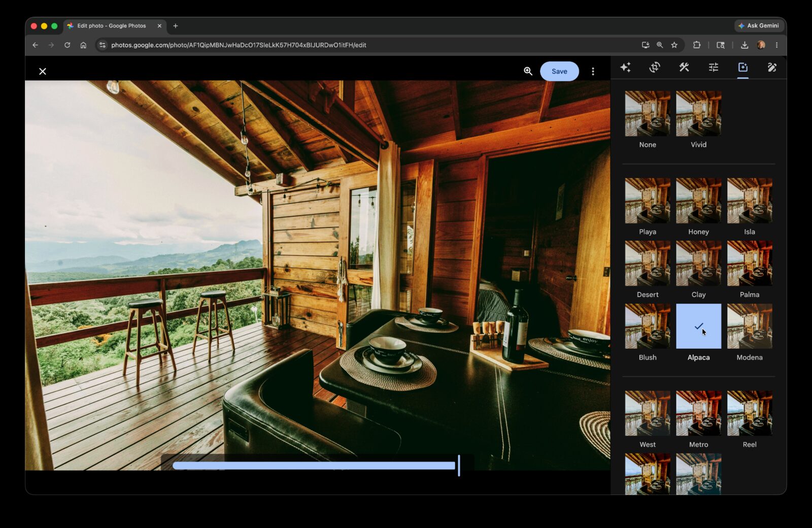The width and height of the screenshot is (812, 528).
Task: Click the browser home button
Action: point(83,45)
